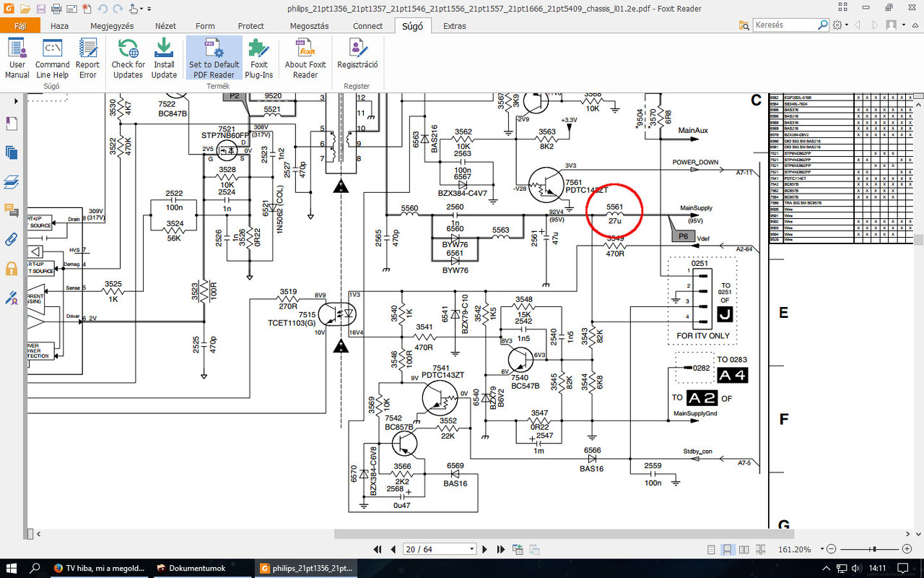Screen dimensions: 924x578
Task: Click the Save icon in quick access toolbar
Action: (41, 9)
